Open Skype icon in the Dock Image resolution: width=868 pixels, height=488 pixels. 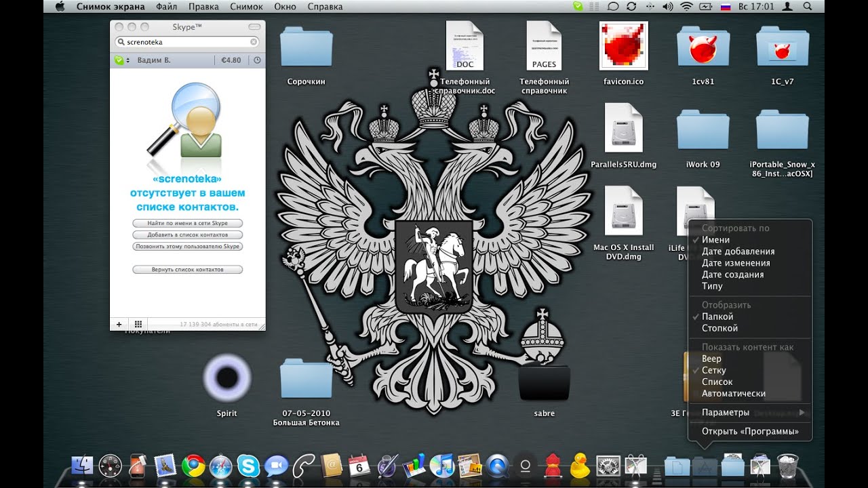(x=248, y=466)
